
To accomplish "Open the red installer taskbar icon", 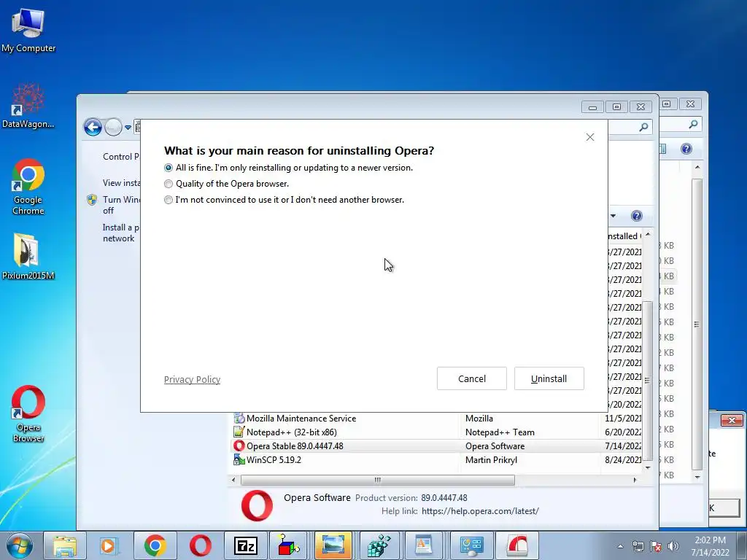I will click(517, 545).
